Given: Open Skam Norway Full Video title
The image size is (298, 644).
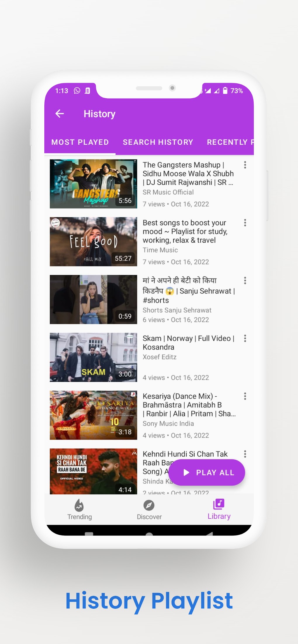Looking at the screenshot, I should click(189, 343).
